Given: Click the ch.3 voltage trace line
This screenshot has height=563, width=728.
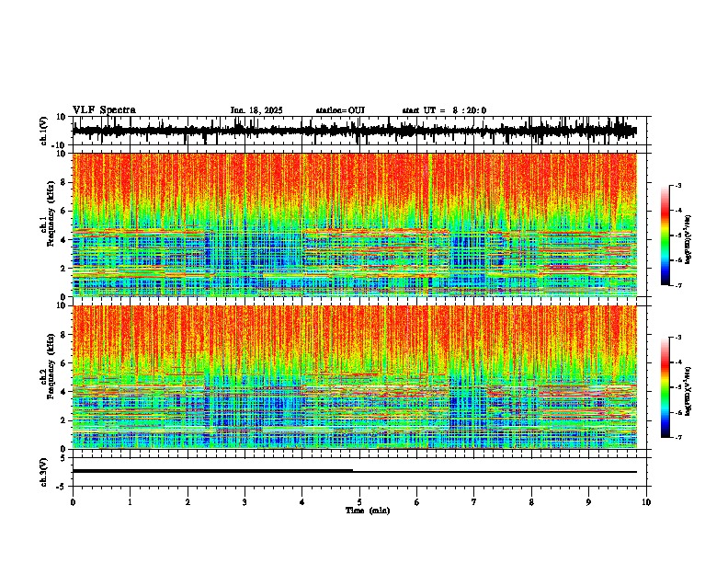Looking at the screenshot, I should tap(355, 471).
